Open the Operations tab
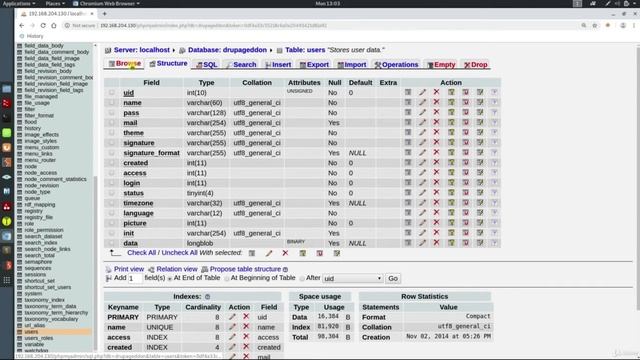640x360 pixels. pyautogui.click(x=396, y=64)
